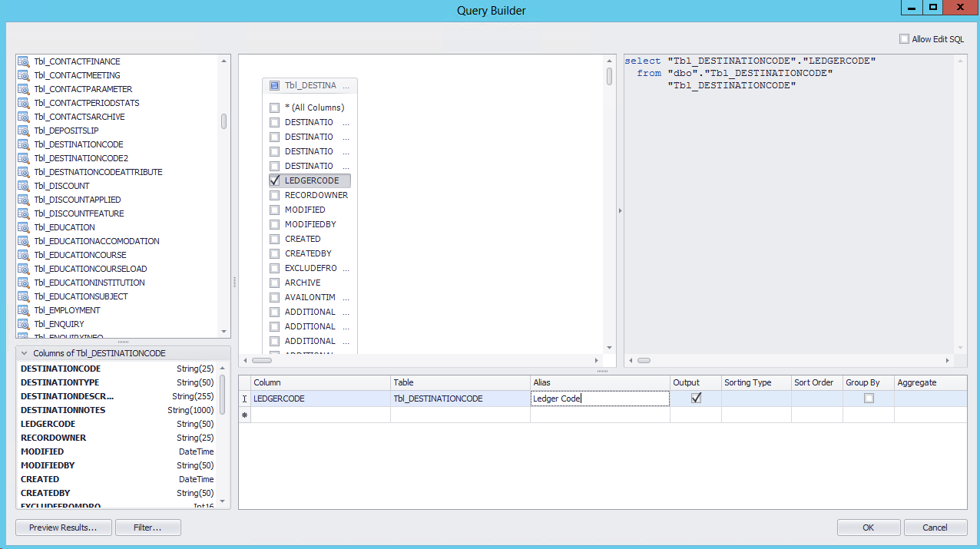Image resolution: width=980 pixels, height=549 pixels.
Task: Click the Tbl_DISCOUNT table icon
Action: pyautogui.click(x=23, y=186)
